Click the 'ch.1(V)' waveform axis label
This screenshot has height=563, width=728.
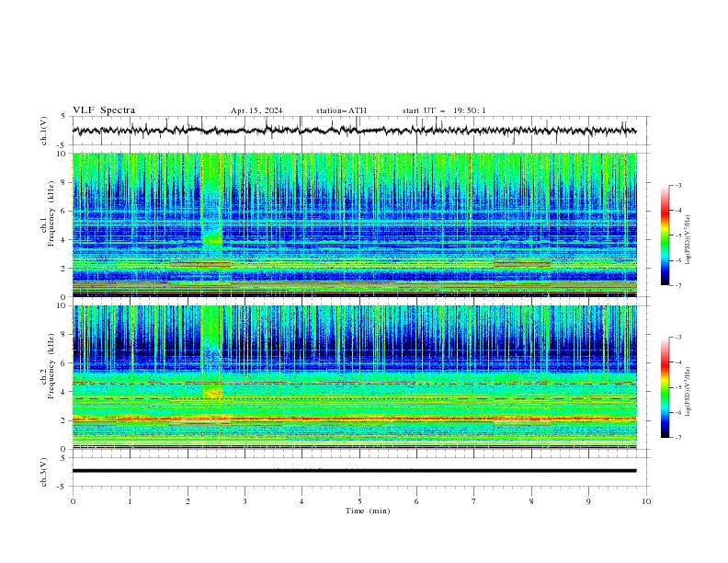[x=44, y=131]
